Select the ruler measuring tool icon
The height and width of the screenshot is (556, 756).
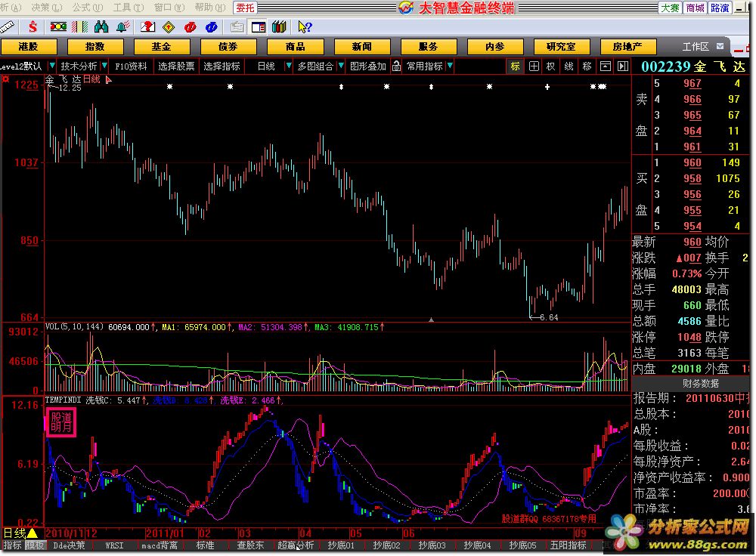coord(7,27)
